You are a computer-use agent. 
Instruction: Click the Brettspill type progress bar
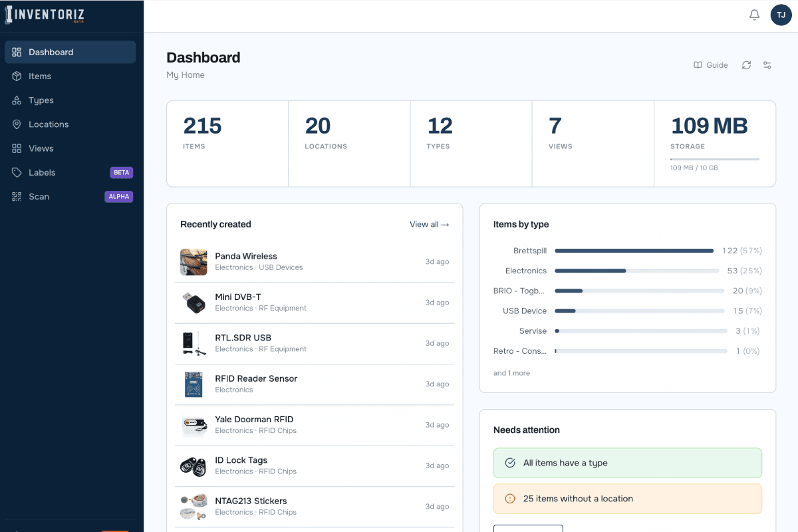(x=634, y=251)
